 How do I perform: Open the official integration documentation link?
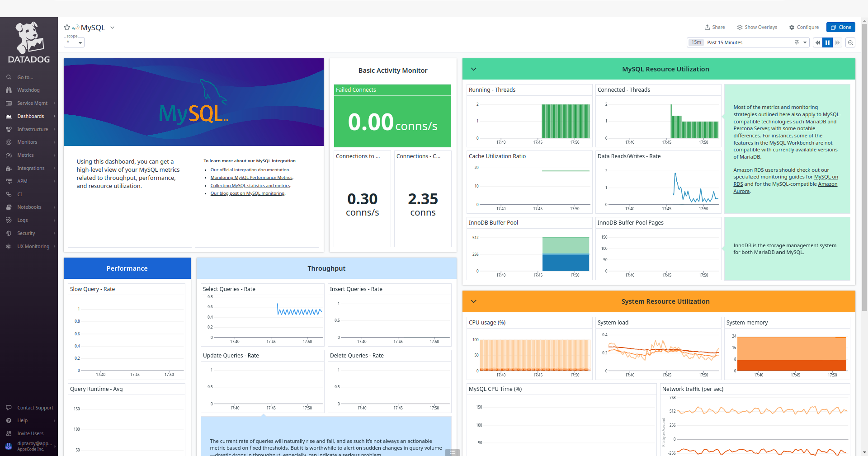point(250,170)
